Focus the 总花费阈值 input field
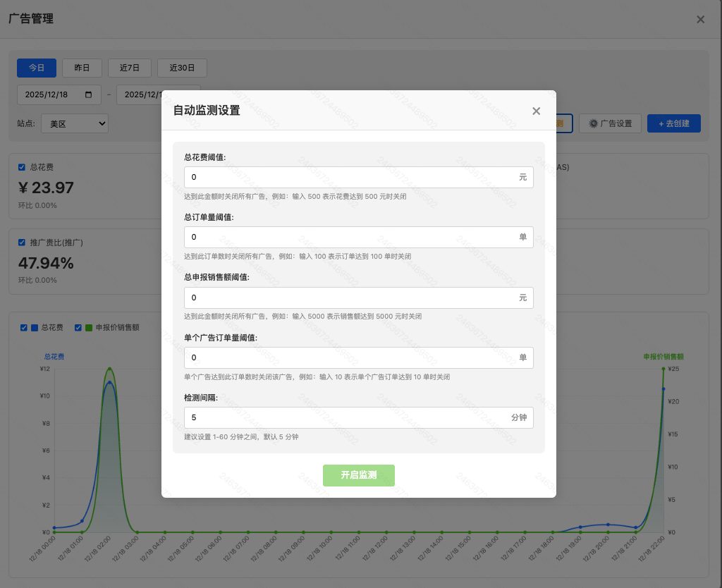The width and height of the screenshot is (722, 588). [349, 177]
